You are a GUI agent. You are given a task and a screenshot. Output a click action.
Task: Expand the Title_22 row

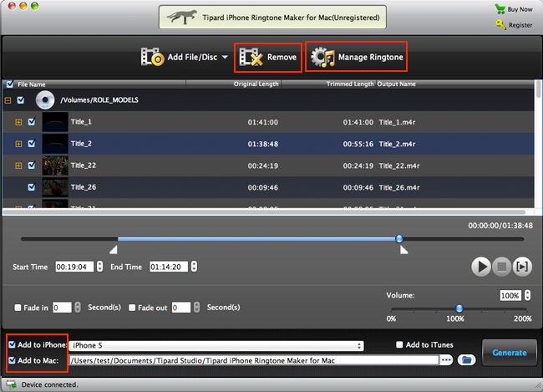[x=18, y=165]
